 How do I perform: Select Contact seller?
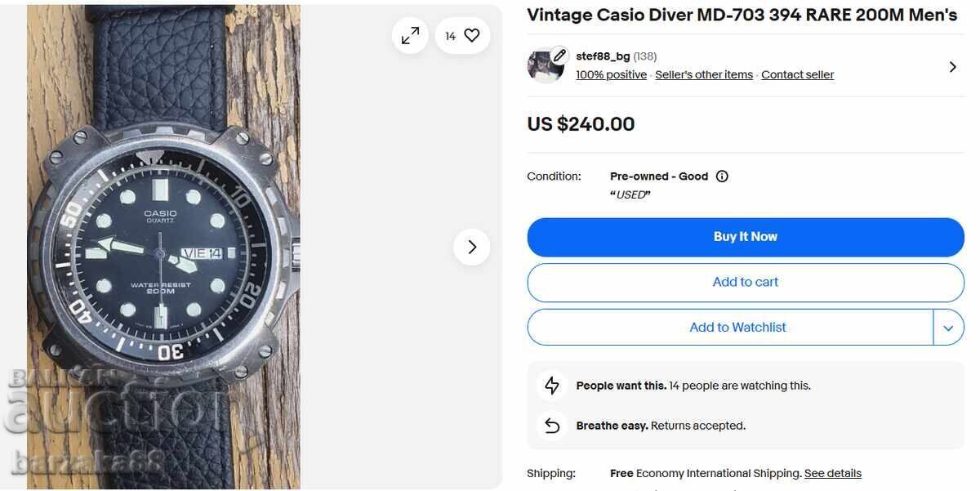pos(797,74)
